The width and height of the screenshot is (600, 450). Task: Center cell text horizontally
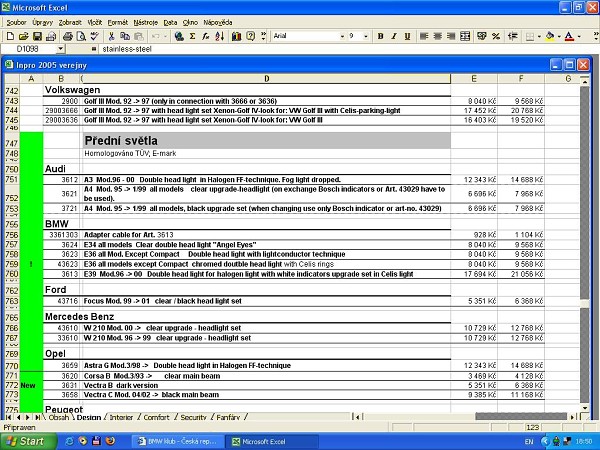pyautogui.click(x=437, y=36)
